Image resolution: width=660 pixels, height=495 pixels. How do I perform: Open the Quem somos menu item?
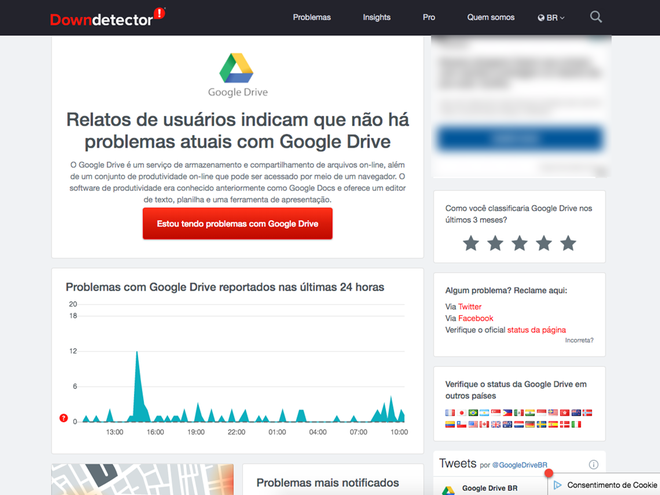[x=491, y=17]
